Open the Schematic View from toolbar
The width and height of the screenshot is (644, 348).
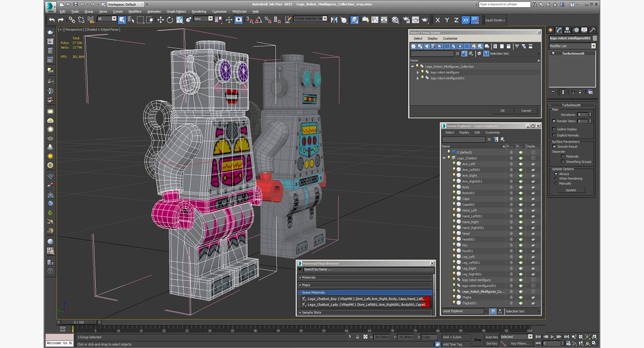[x=384, y=20]
